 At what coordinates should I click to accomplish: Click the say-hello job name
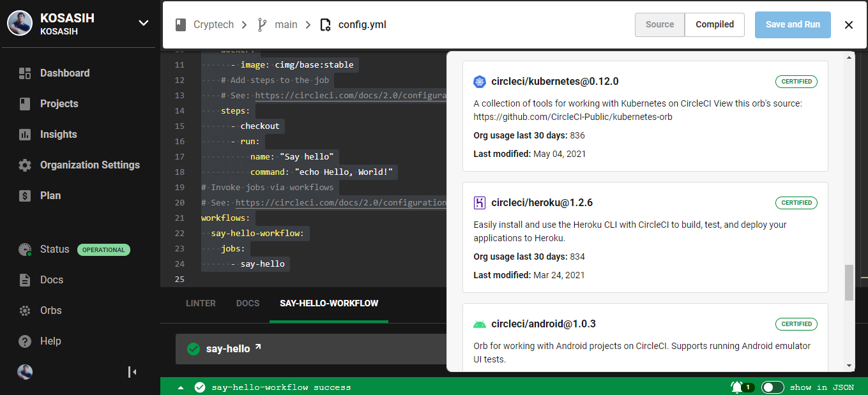[x=228, y=349]
